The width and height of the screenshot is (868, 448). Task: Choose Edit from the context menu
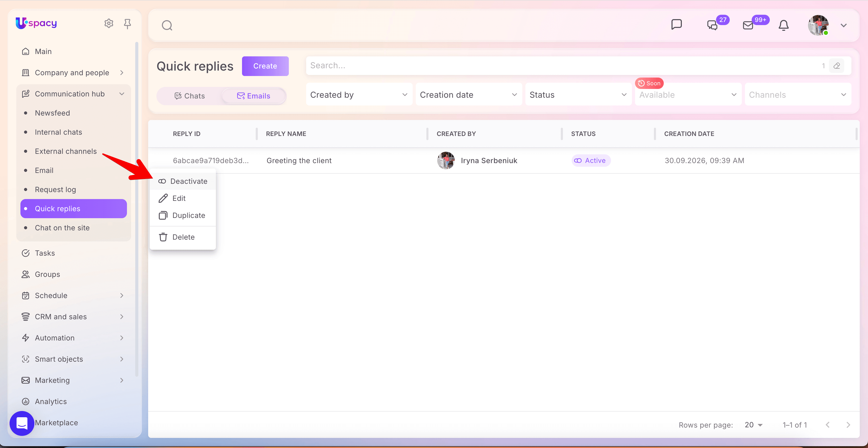pos(183,199)
